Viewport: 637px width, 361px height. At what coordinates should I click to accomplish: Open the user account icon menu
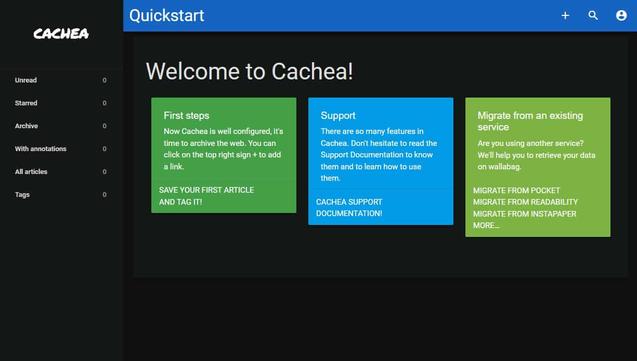[x=621, y=15]
